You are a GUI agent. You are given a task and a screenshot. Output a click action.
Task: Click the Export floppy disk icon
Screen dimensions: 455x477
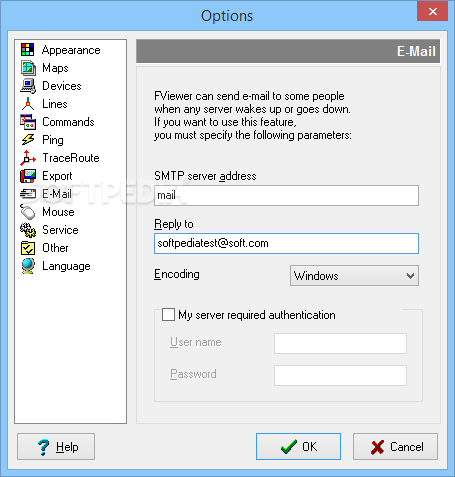[28, 176]
